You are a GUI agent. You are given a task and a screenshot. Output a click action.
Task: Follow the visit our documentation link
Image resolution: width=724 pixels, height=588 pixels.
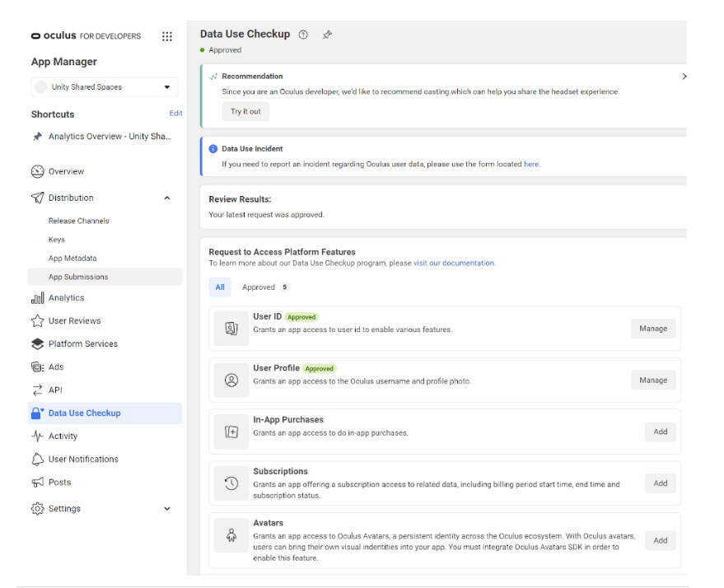454,264
